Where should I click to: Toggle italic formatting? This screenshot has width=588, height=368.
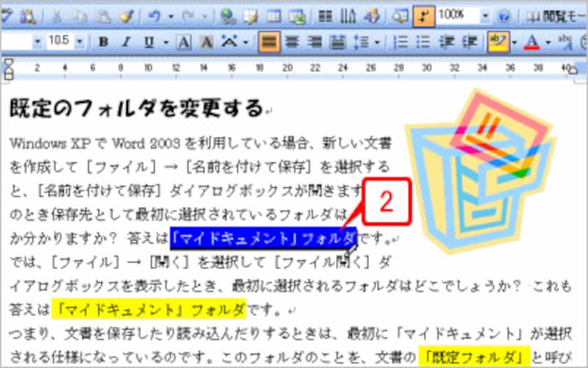pos(126,42)
